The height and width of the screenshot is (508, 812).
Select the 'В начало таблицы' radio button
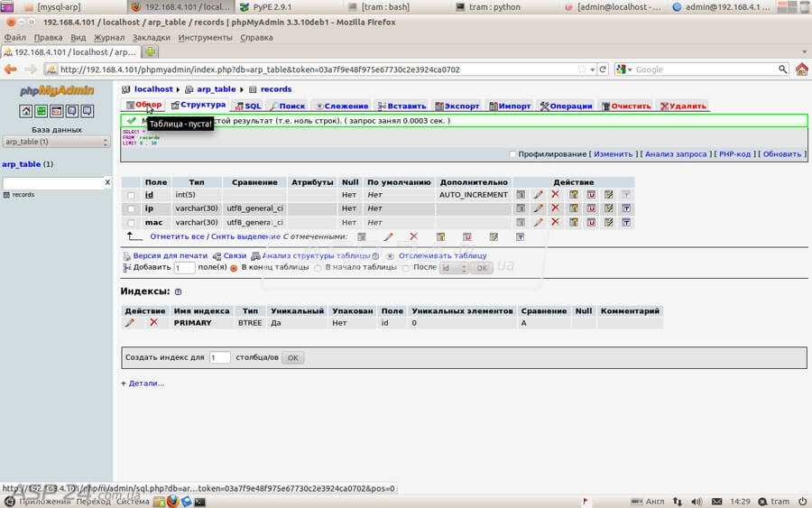coord(318,268)
